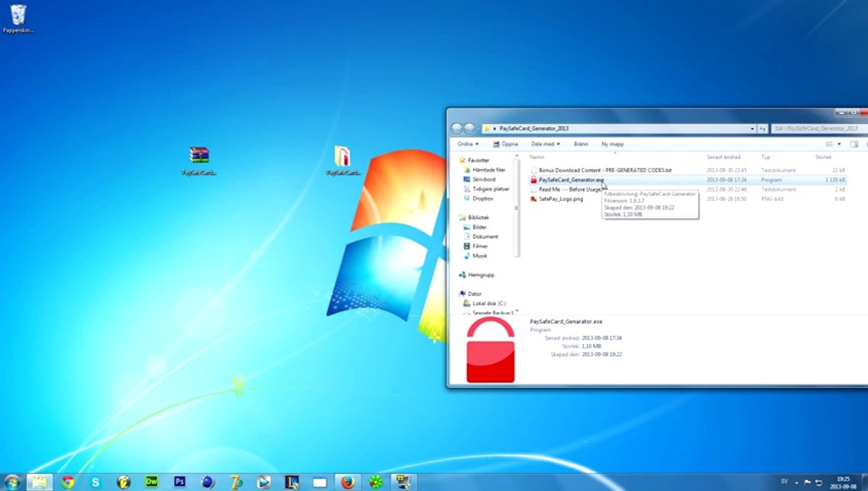This screenshot has width=868, height=491.
Task: Click the Bränn toolbar button
Action: tap(581, 144)
